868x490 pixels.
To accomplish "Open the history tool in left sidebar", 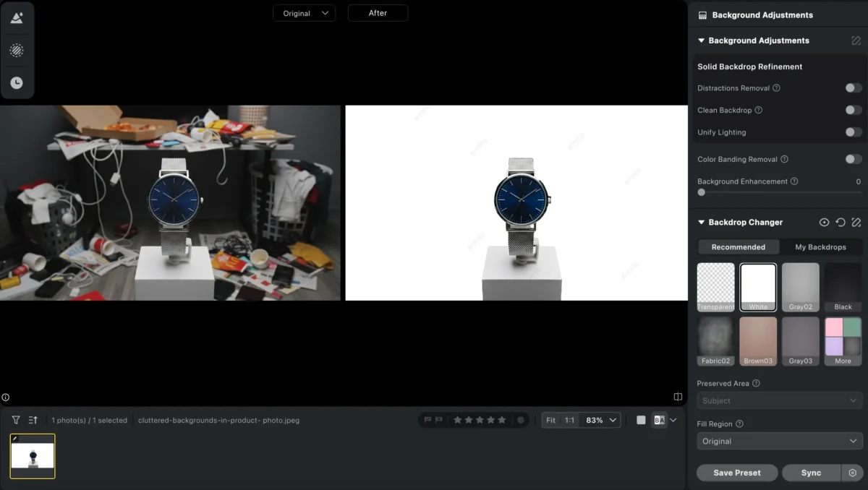I will pyautogui.click(x=17, y=82).
